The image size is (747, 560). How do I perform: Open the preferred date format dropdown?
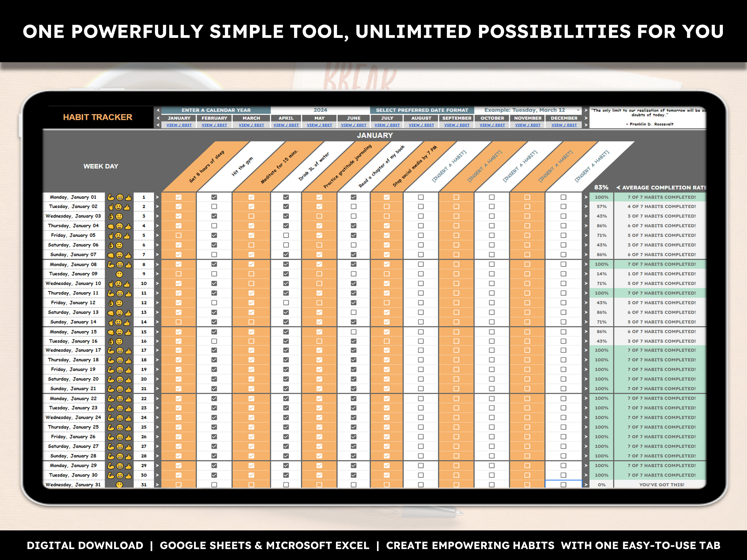(578, 110)
